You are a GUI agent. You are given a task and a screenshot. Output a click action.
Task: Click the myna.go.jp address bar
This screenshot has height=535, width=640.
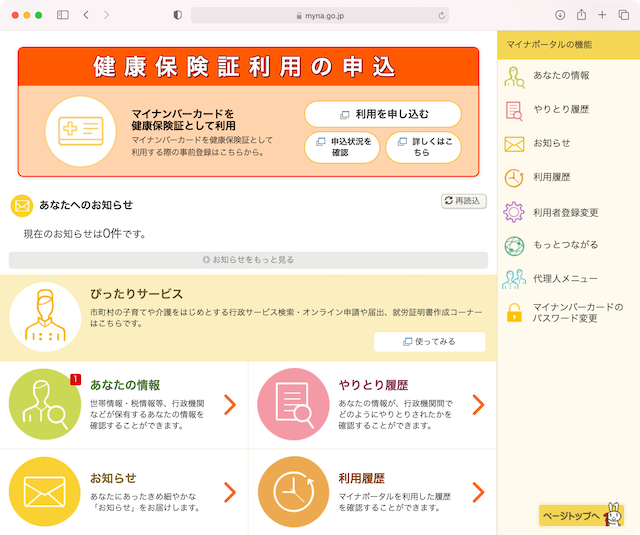click(320, 16)
